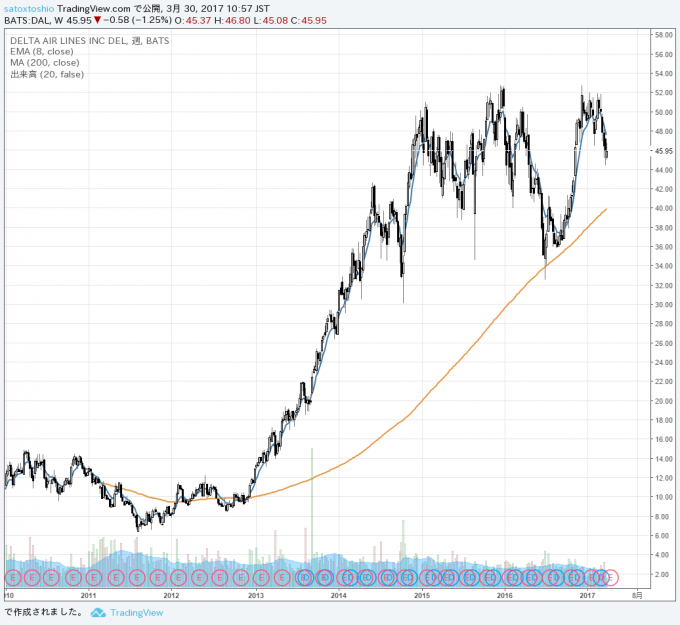This screenshot has width=680, height=625.
Task: Click the earnings E marker above the 2011 label
Action: click(x=94, y=577)
